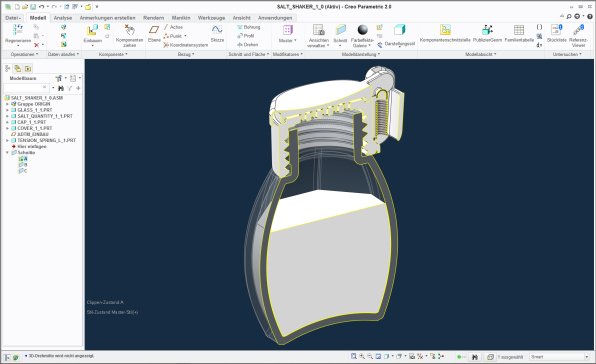Switch to the Analyse tab
This screenshot has width=596, height=364.
[63, 18]
